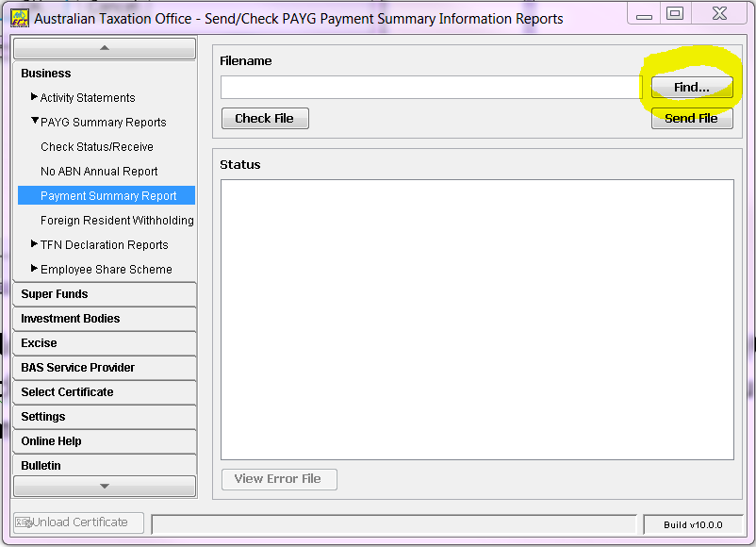The height and width of the screenshot is (547, 756).
Task: Select Employee Share Scheme label
Action: coord(107,270)
